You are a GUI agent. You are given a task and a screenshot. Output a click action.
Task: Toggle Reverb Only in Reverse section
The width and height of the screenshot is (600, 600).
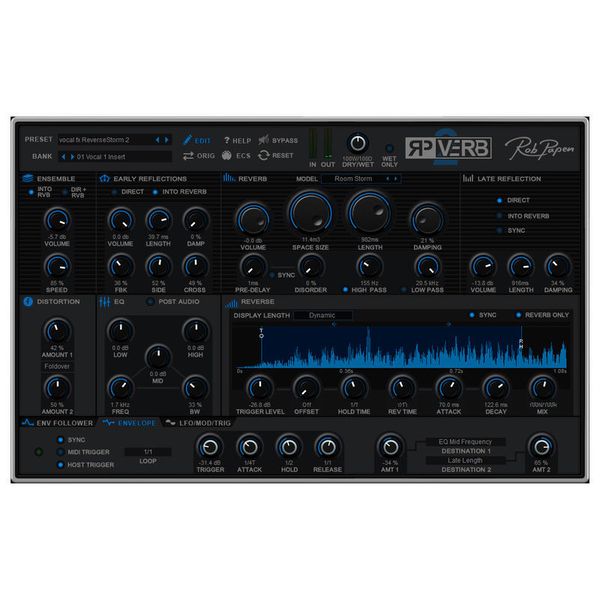(x=518, y=315)
